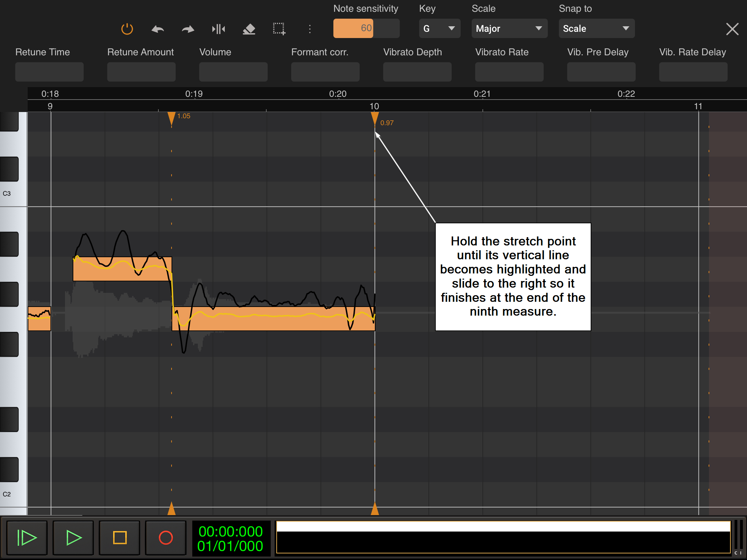Viewport: 747px width, 560px height.
Task: Open the three-dot more options menu
Action: coord(310,29)
